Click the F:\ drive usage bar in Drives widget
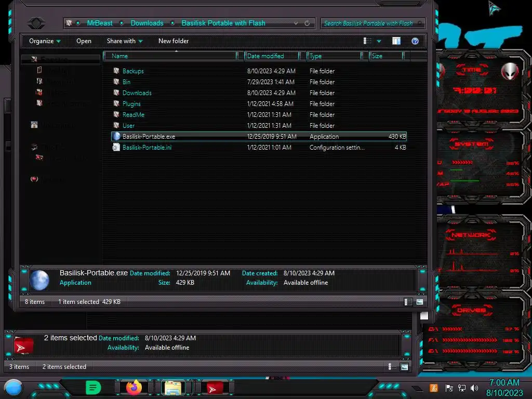532x399 pixels. (470, 340)
